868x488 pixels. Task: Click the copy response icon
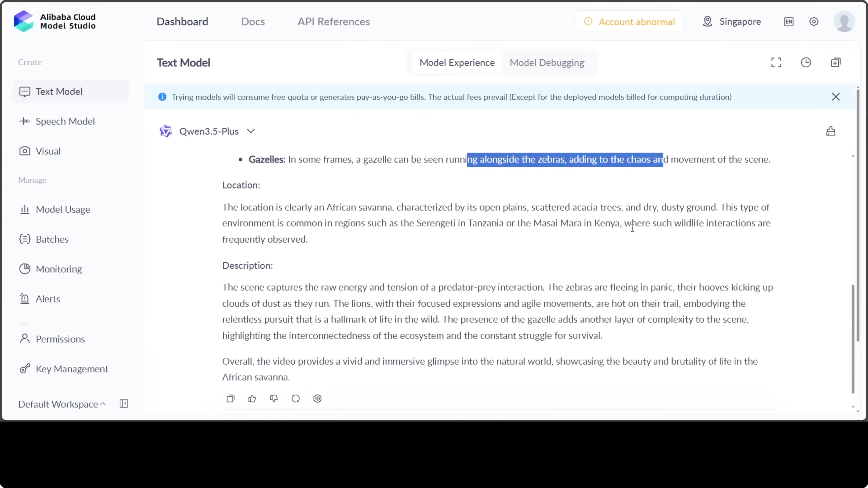click(x=230, y=399)
